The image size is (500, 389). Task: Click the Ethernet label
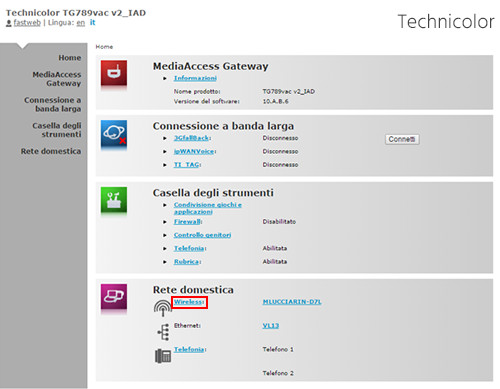click(187, 326)
